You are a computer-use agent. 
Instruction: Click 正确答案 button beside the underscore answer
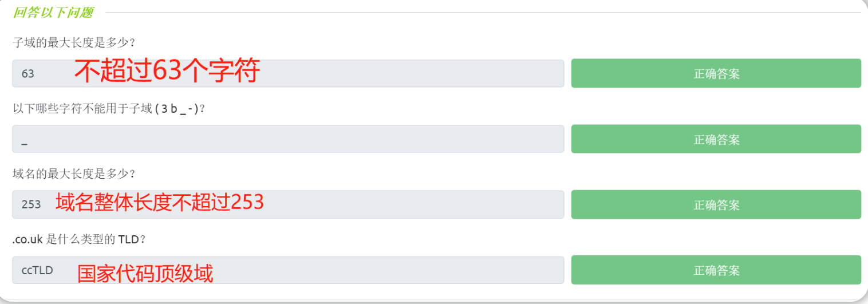pos(716,139)
